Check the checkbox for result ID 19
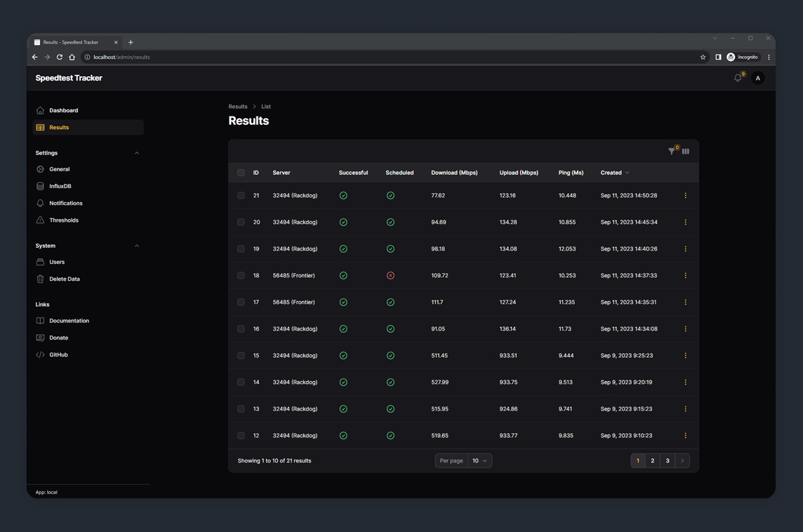 241,249
